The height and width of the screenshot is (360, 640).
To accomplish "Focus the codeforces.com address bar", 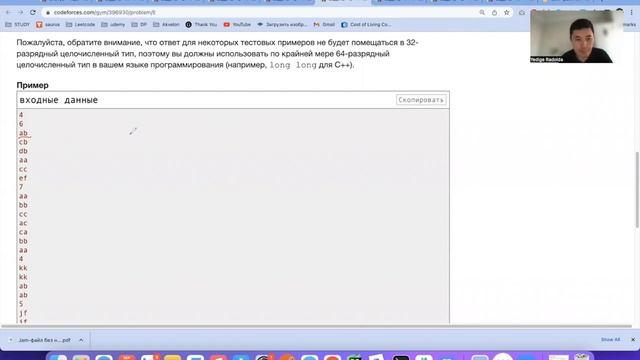I will pyautogui.click(x=261, y=13).
